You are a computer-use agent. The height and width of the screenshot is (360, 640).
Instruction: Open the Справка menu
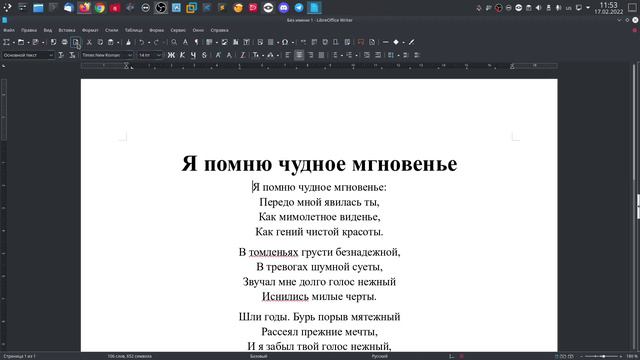coord(220,30)
